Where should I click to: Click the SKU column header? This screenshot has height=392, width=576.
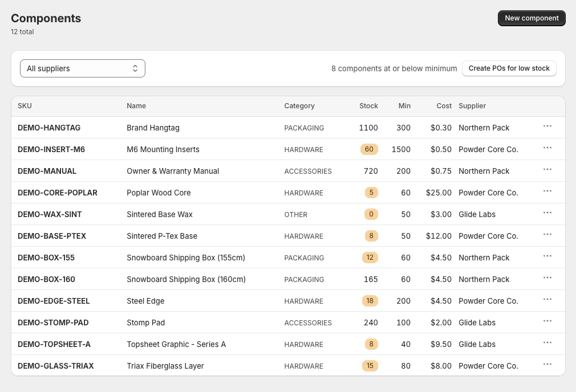pyautogui.click(x=25, y=106)
